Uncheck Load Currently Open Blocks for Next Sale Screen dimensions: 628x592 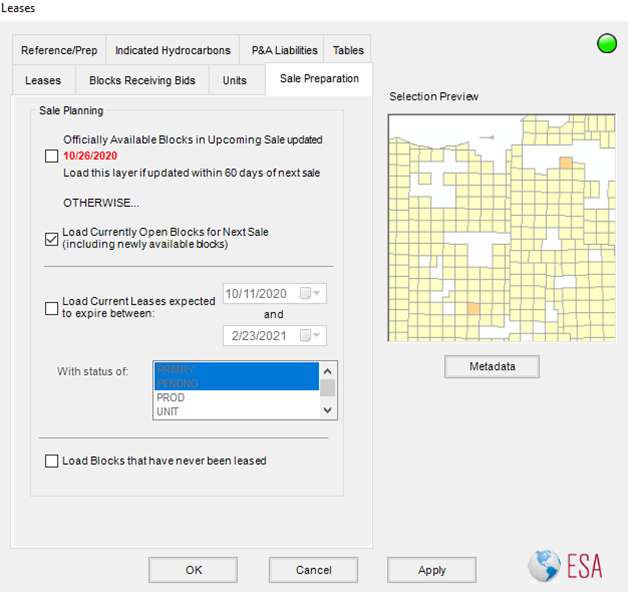pyautogui.click(x=52, y=238)
